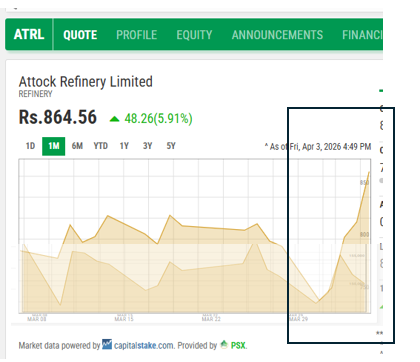Click the REFINERY sector label

pyautogui.click(x=35, y=94)
